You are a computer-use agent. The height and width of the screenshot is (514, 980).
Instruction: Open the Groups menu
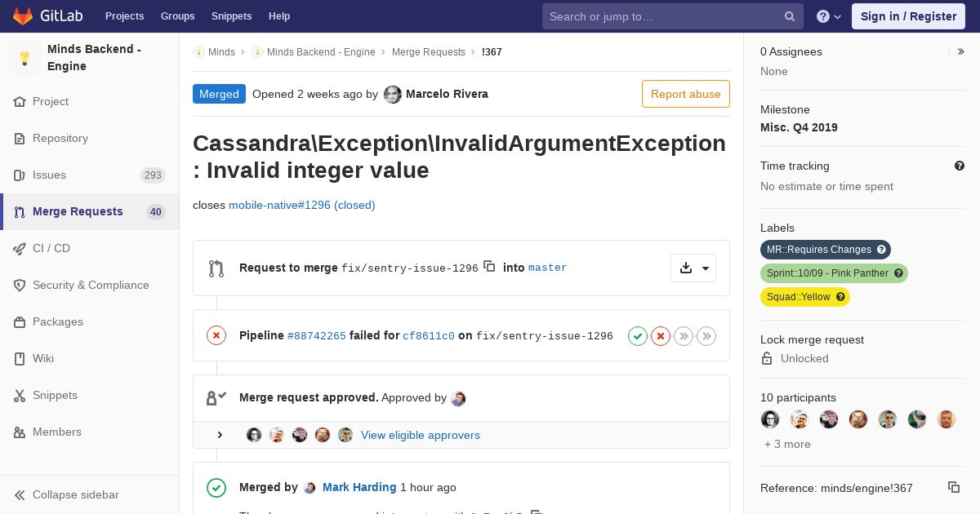click(x=177, y=16)
